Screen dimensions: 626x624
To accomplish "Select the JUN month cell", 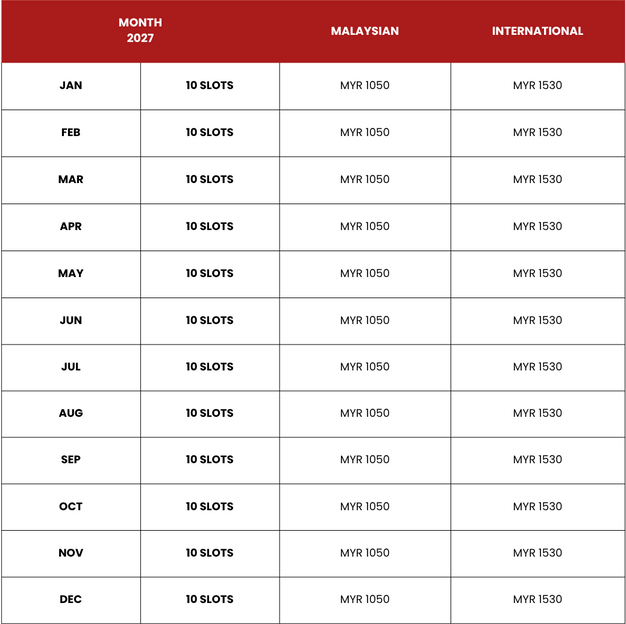I will point(71,320).
